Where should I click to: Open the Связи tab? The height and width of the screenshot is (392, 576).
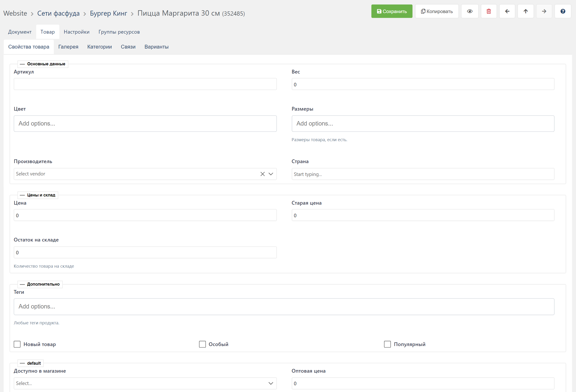point(128,47)
